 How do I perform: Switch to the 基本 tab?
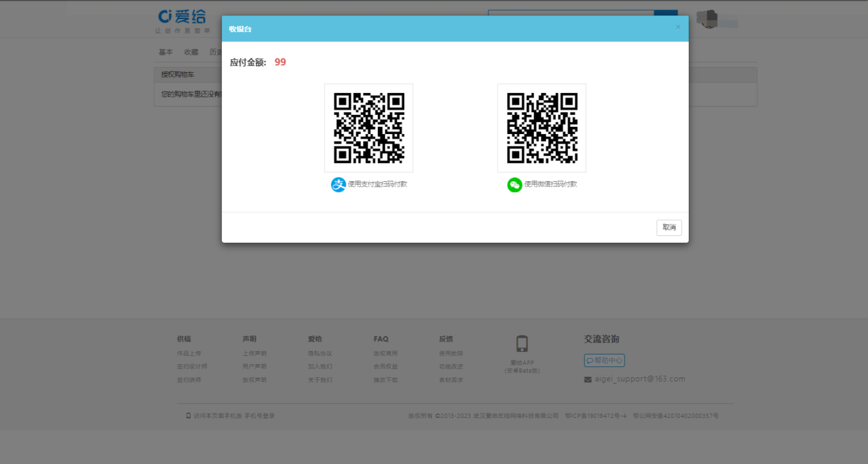[166, 52]
